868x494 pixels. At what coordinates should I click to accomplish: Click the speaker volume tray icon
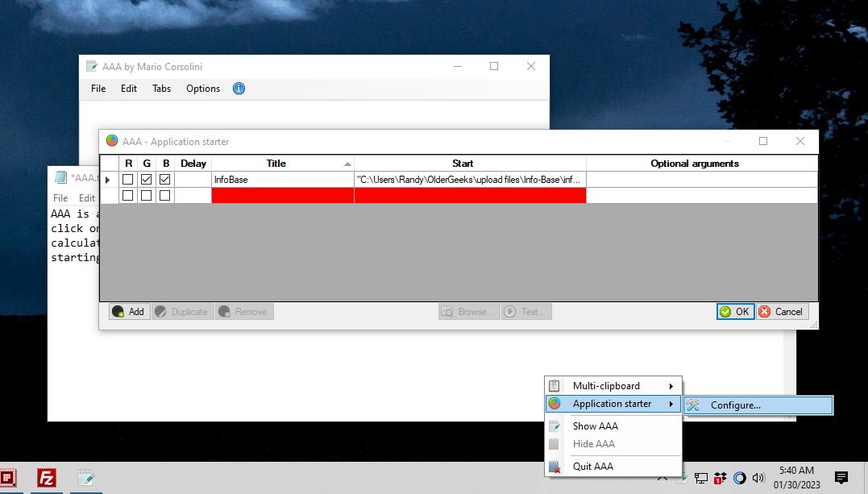pos(758,478)
